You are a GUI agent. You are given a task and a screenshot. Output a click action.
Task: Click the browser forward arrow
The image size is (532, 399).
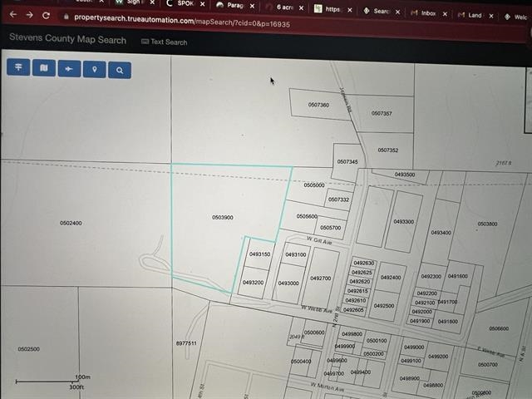tap(29, 16)
